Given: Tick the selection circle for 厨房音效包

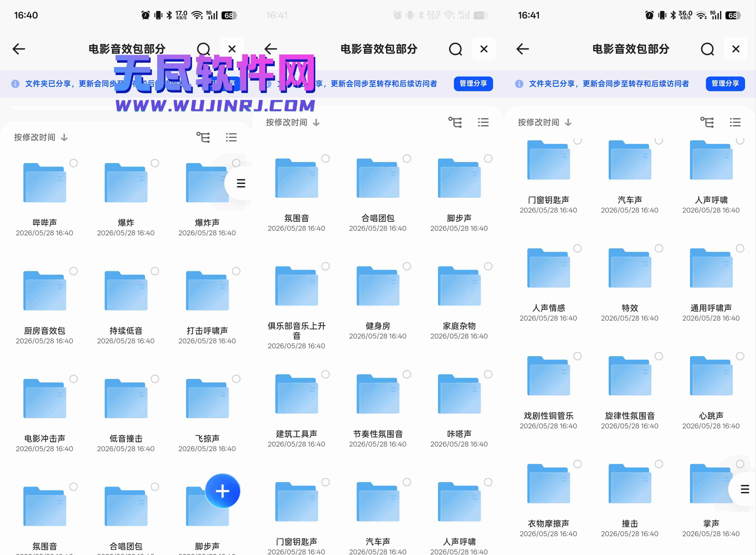Looking at the screenshot, I should 73,271.
